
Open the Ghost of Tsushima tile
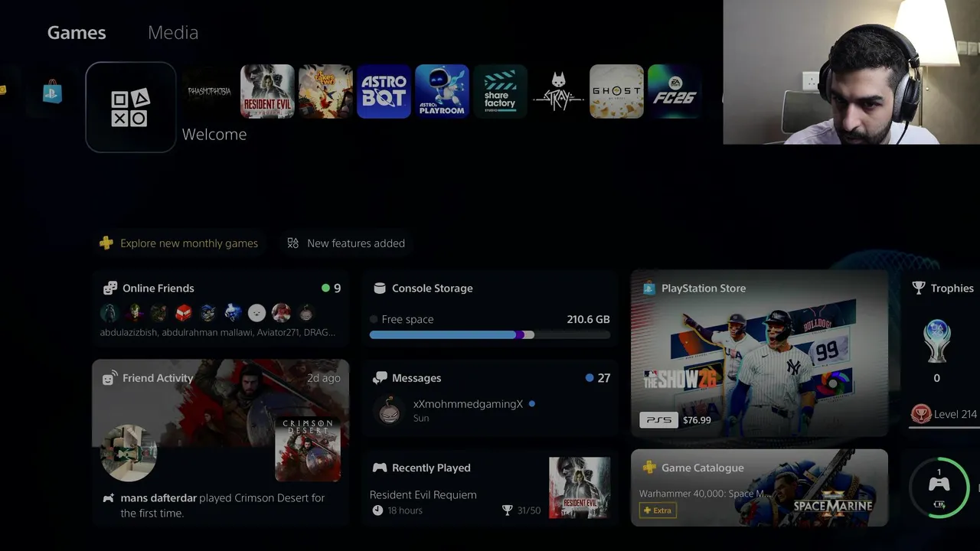(616, 92)
